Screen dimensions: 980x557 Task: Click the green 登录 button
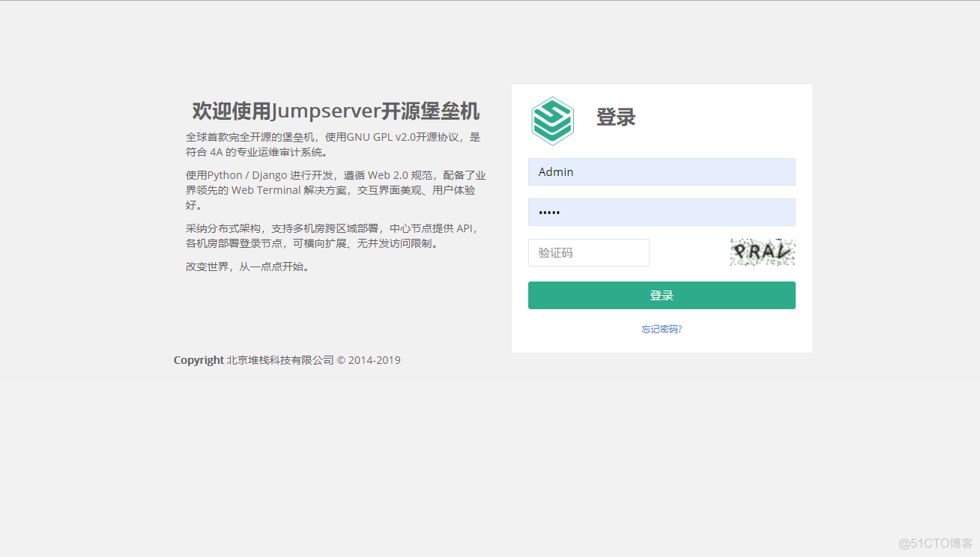[x=662, y=295]
